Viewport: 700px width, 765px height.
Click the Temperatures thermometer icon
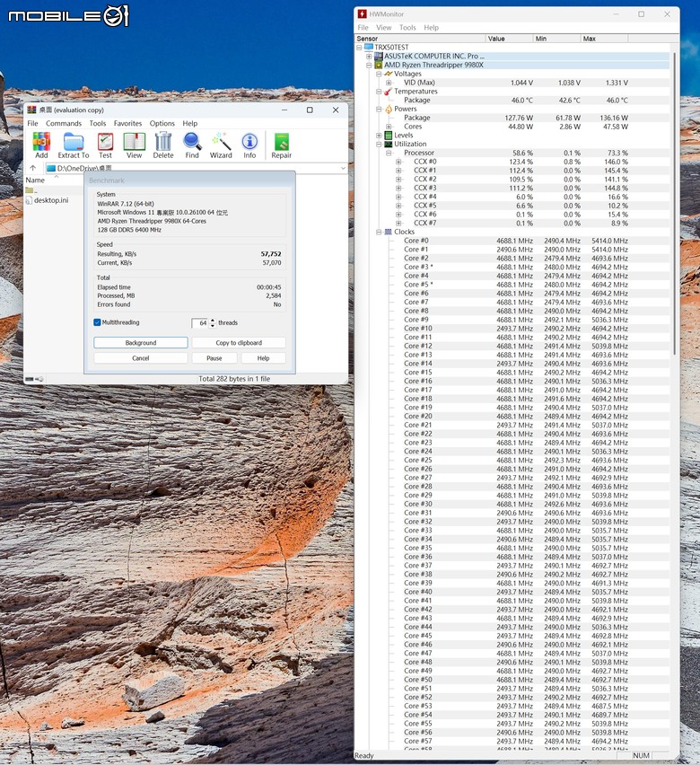tap(389, 92)
